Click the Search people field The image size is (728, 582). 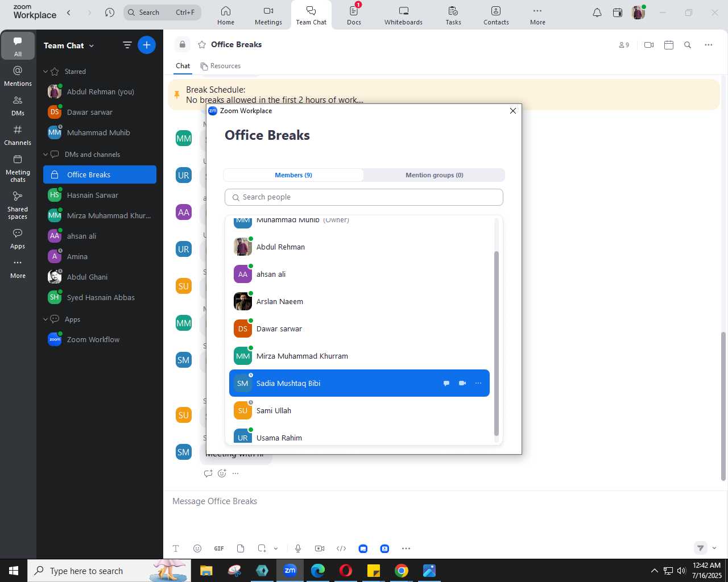point(364,197)
